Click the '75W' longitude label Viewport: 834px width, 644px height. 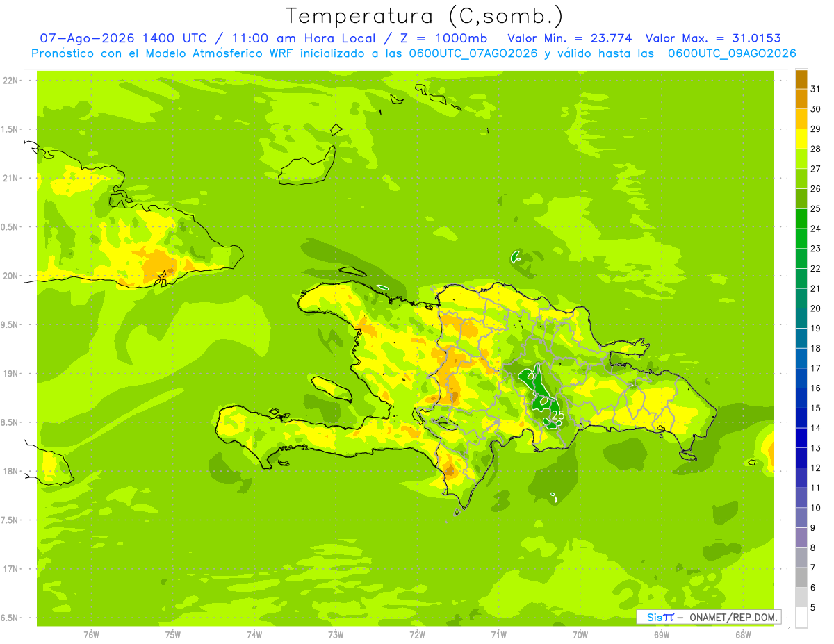(173, 634)
